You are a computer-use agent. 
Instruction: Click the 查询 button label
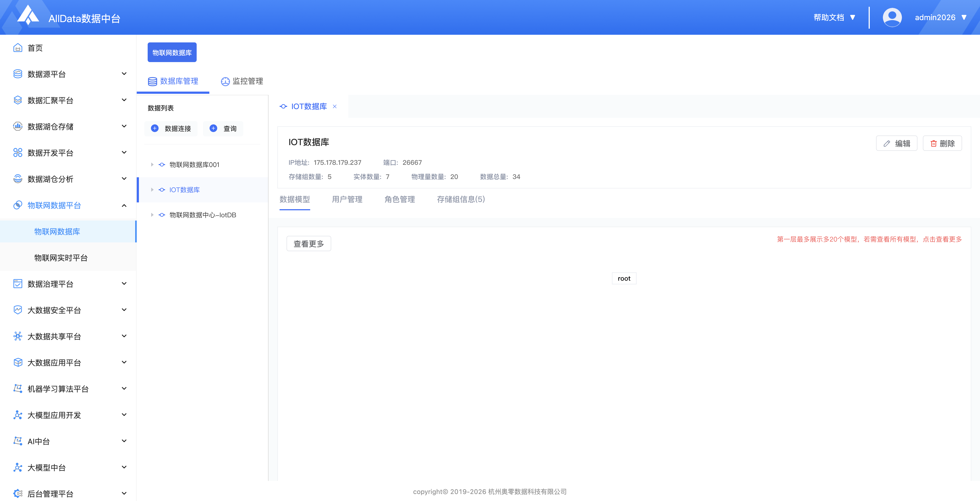tap(230, 129)
